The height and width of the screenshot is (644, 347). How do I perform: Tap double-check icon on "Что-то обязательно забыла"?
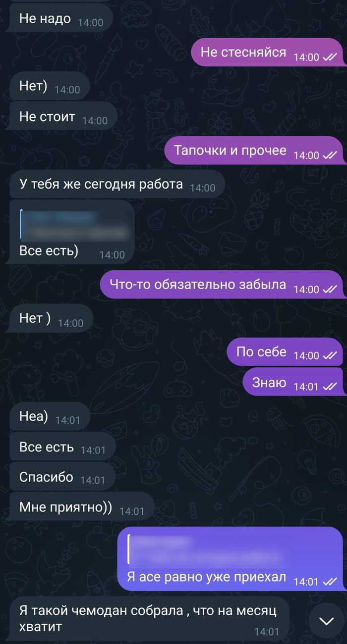pyautogui.click(x=330, y=290)
